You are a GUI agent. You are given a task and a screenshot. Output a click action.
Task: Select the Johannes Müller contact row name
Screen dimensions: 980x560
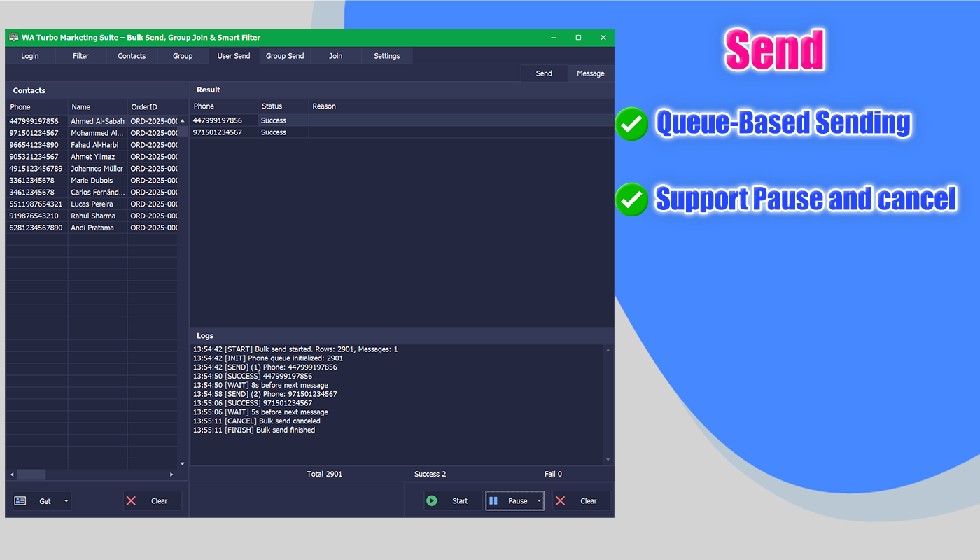point(97,169)
